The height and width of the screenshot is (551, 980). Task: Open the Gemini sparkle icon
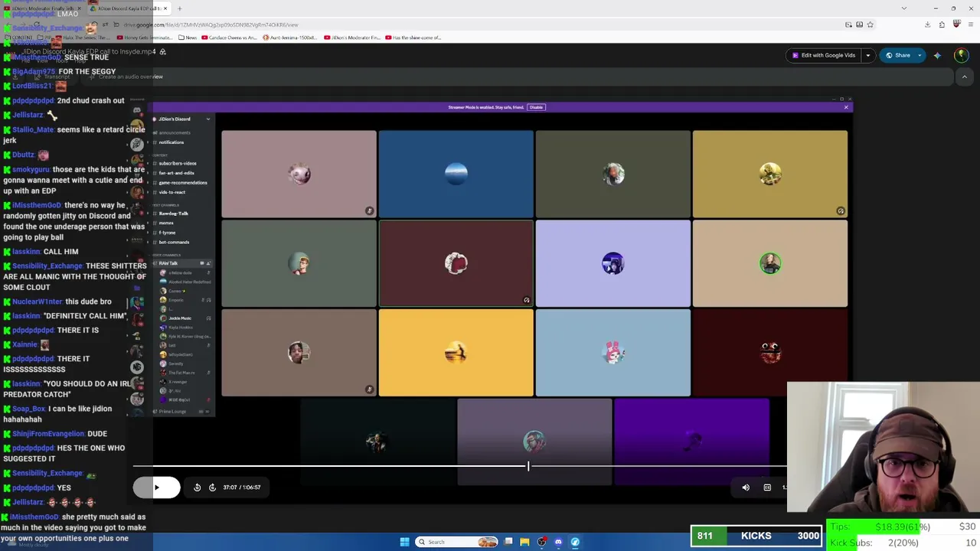tap(937, 55)
